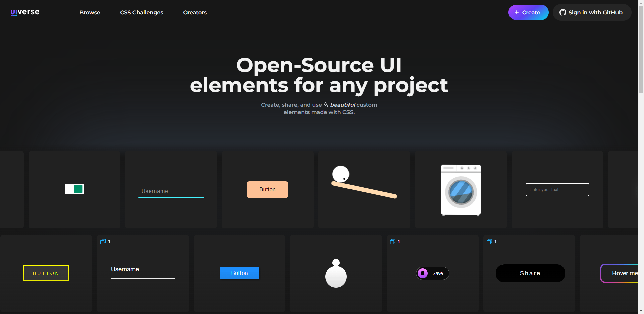Click the variations icon above Share card
This screenshot has height=314, width=644.
point(489,242)
